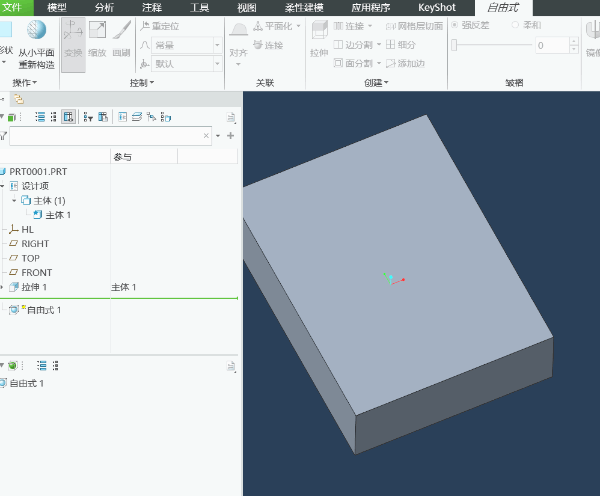Open the 边分割 dropdown arrow
This screenshot has width=600, height=496.
pyautogui.click(x=379, y=45)
